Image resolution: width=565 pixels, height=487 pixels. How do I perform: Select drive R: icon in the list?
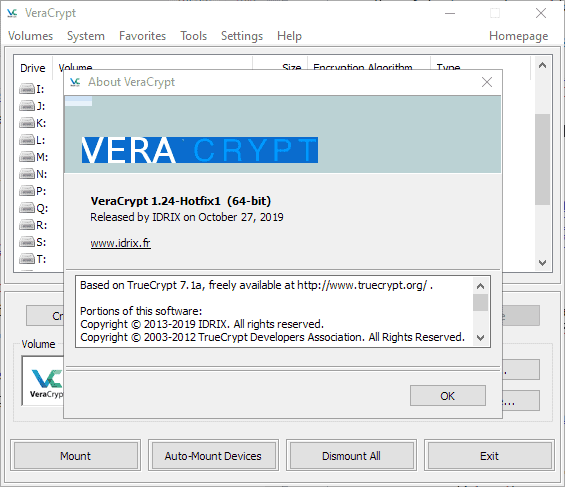(27, 225)
